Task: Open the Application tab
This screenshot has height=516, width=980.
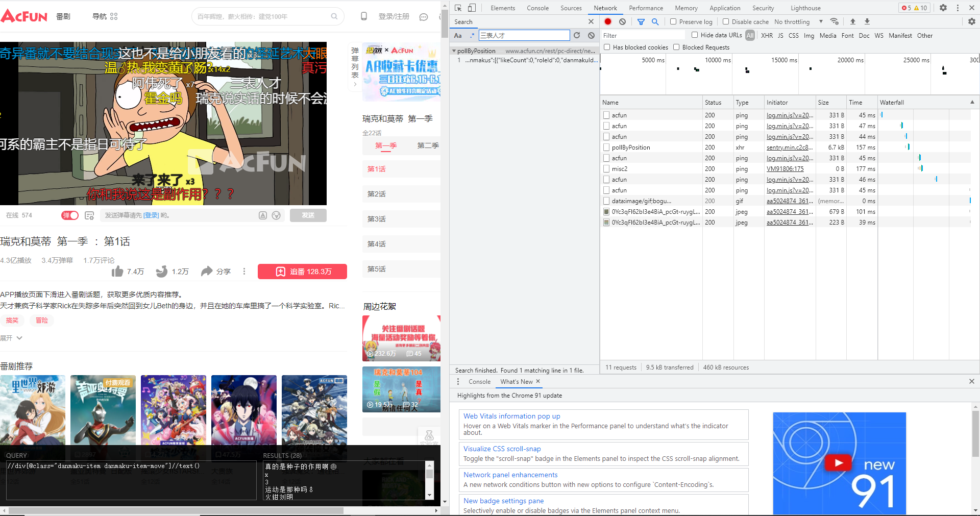Action: 725,8
